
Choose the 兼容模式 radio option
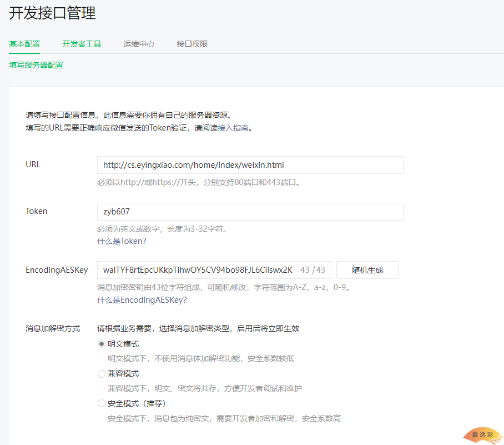(102, 374)
